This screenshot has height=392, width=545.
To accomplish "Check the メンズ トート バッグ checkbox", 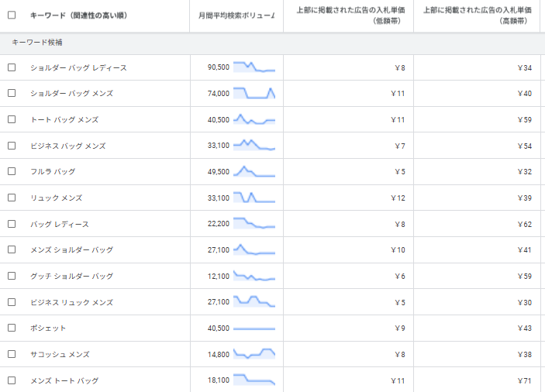I will (x=12, y=380).
